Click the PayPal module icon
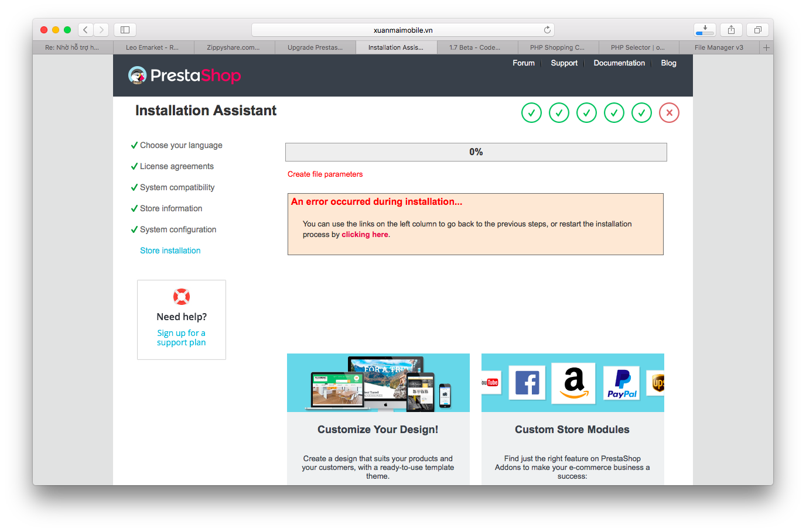The image size is (806, 532). 621,384
